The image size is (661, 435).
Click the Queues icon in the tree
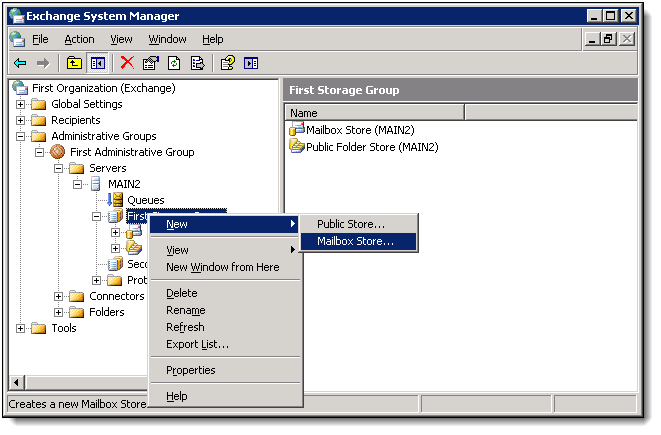[115, 200]
